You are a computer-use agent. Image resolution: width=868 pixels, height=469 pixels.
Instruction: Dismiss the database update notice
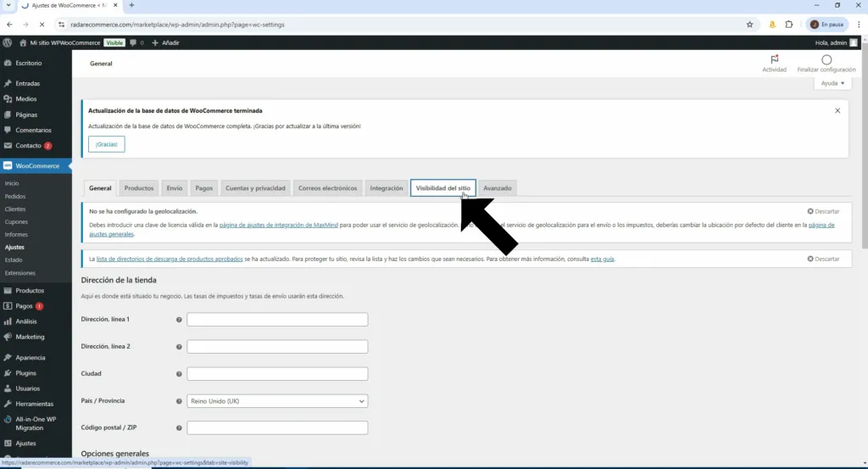pos(837,111)
